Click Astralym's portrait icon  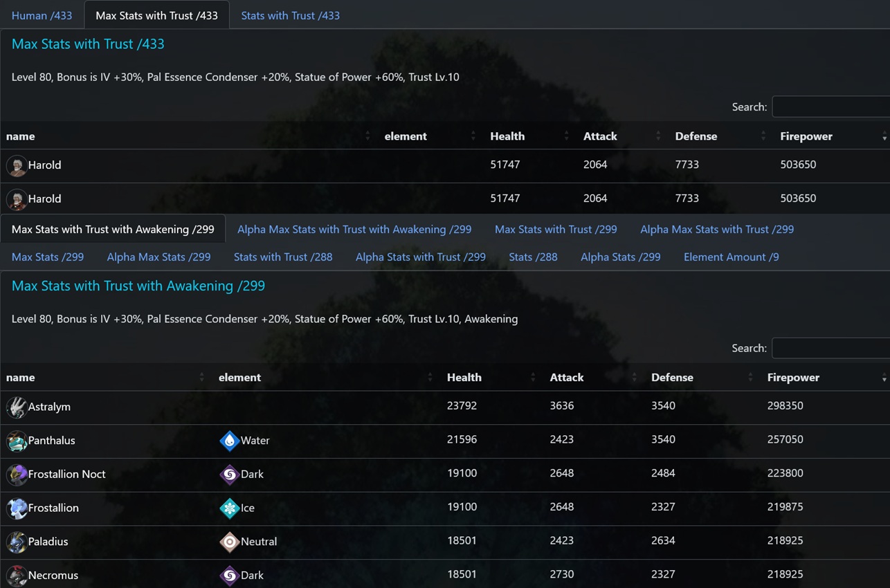tap(17, 407)
